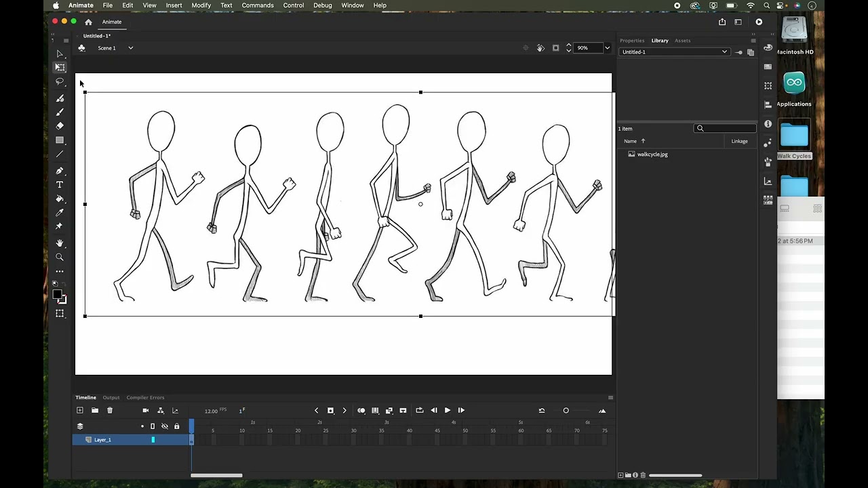
Task: Open the Library panel options menu
Action: pos(753,41)
